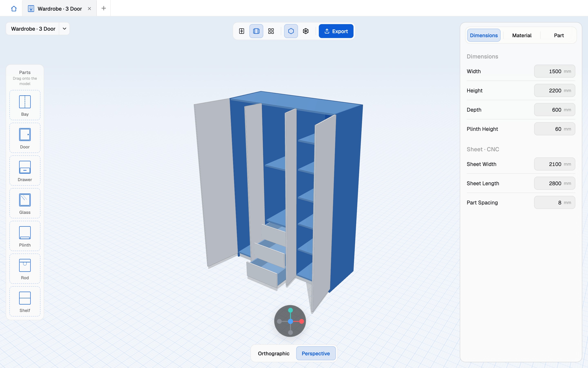Click the Width input field
Image resolution: width=588 pixels, height=368 pixels.
tap(555, 71)
